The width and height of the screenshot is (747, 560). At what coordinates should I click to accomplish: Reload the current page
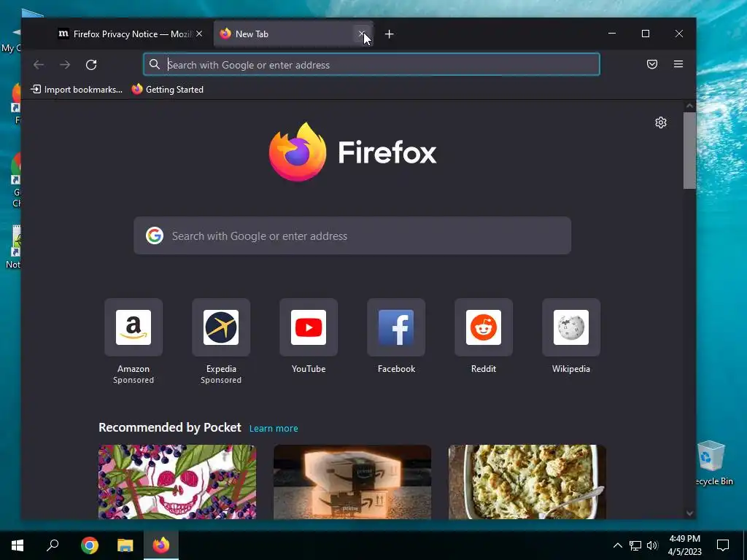tap(91, 65)
